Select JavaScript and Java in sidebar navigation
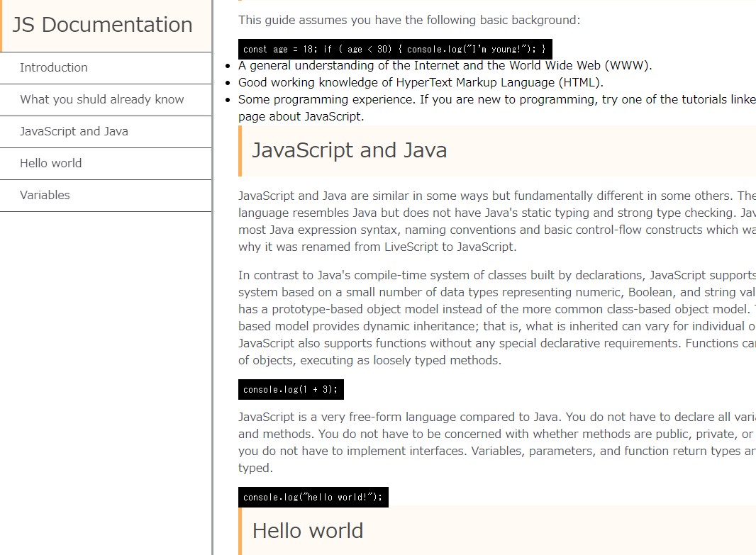Viewport: 756px width, 555px height. point(74,132)
